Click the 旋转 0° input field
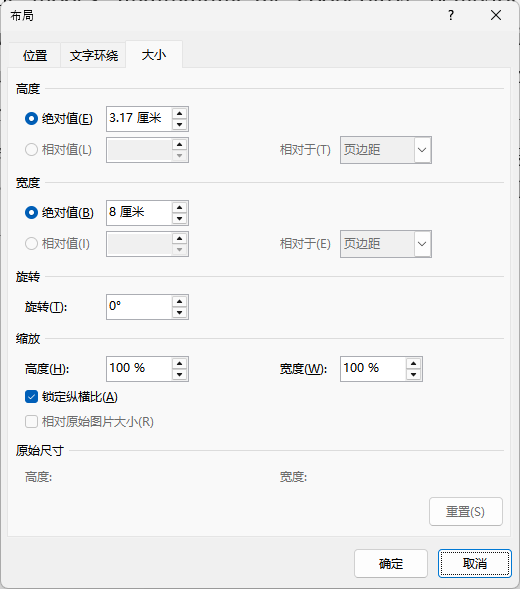The image size is (520, 589). 139,307
